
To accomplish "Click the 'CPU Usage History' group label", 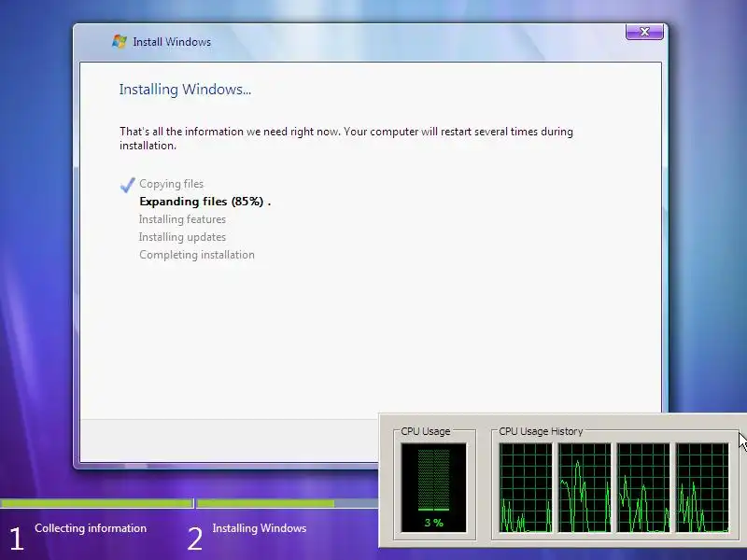I will [541, 431].
